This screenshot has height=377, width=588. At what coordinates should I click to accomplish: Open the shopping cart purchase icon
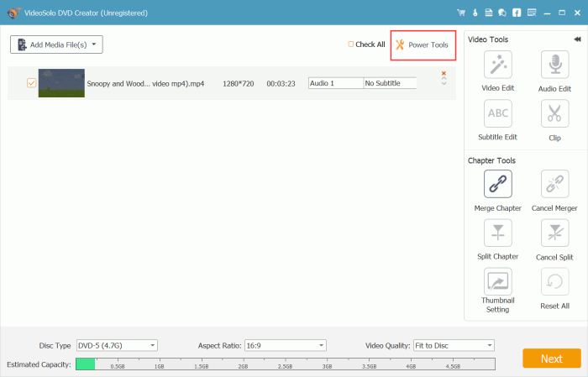461,13
